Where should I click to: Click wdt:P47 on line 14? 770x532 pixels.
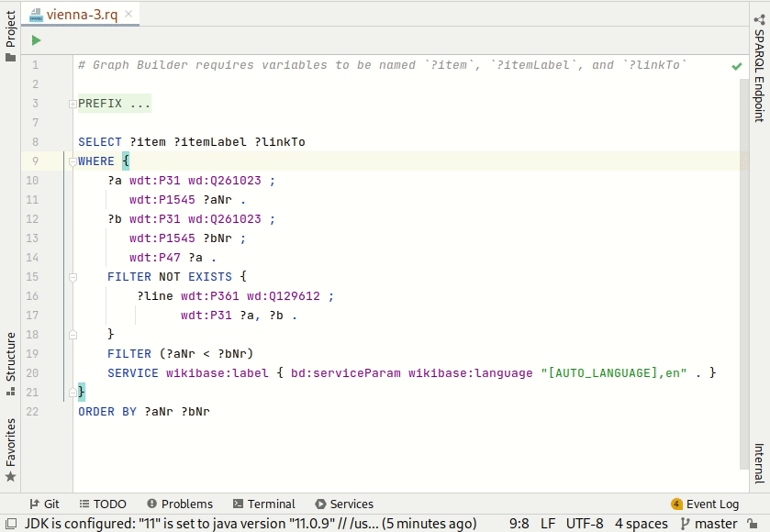click(155, 258)
